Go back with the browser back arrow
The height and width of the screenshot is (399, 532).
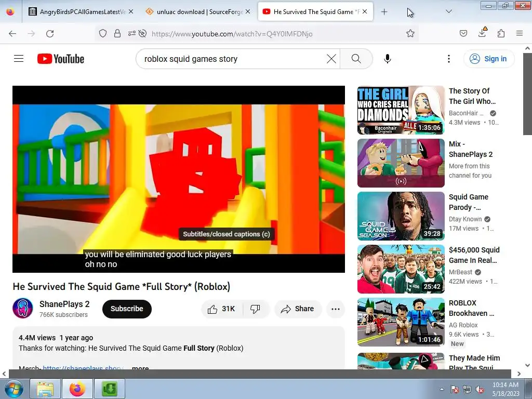[x=12, y=34]
